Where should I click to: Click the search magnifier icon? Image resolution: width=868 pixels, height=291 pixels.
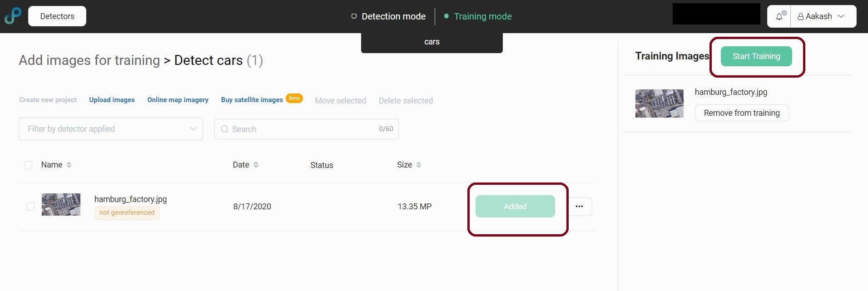coord(224,129)
